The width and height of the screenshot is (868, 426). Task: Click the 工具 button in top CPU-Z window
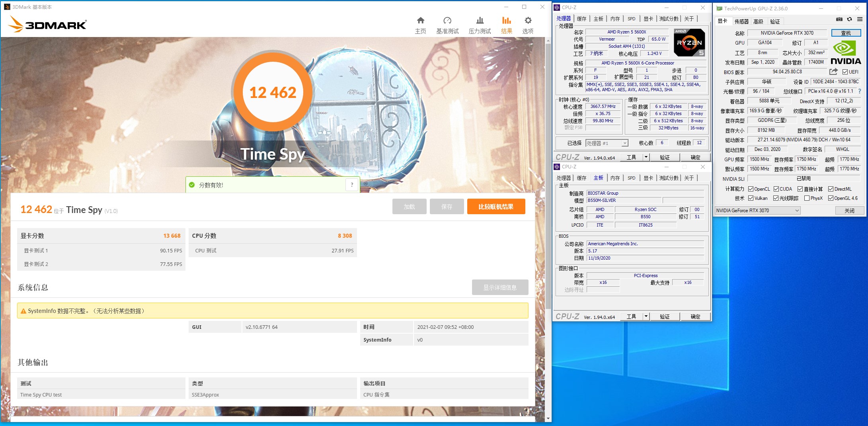[631, 157]
